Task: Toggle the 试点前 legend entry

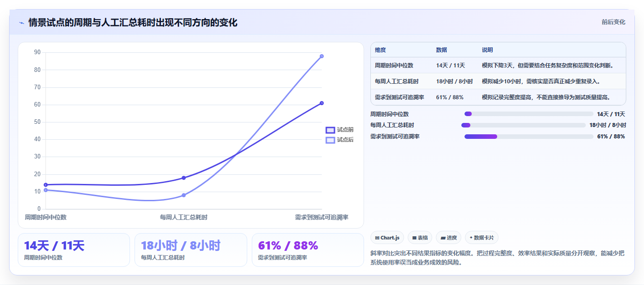Action: coord(339,130)
